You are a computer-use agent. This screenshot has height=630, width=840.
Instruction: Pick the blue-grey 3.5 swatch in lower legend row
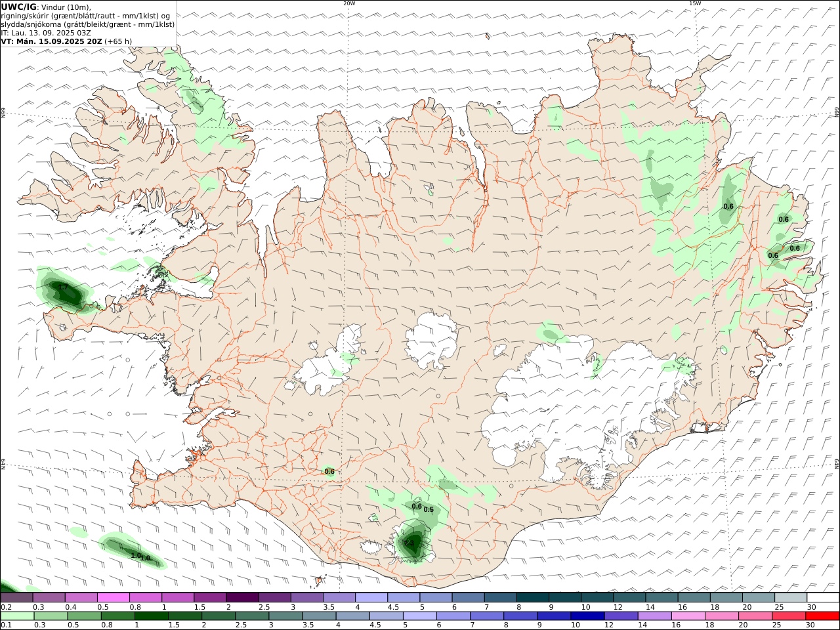(319, 616)
